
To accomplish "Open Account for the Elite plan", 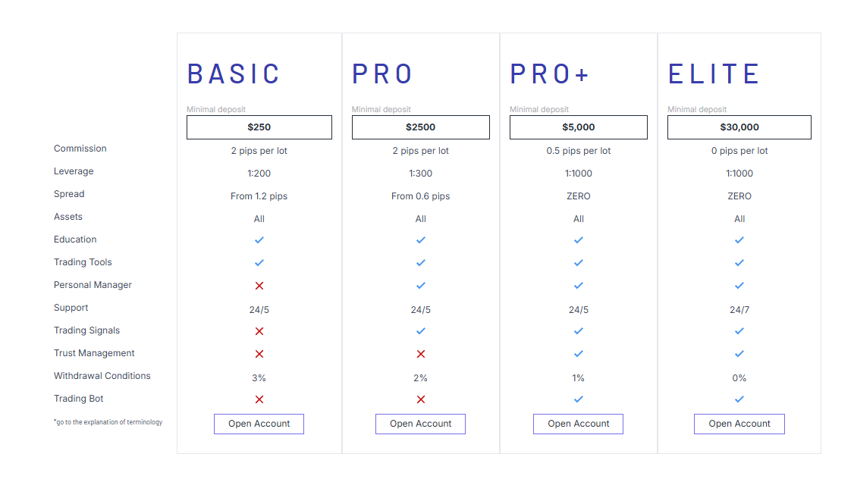I will (739, 424).
